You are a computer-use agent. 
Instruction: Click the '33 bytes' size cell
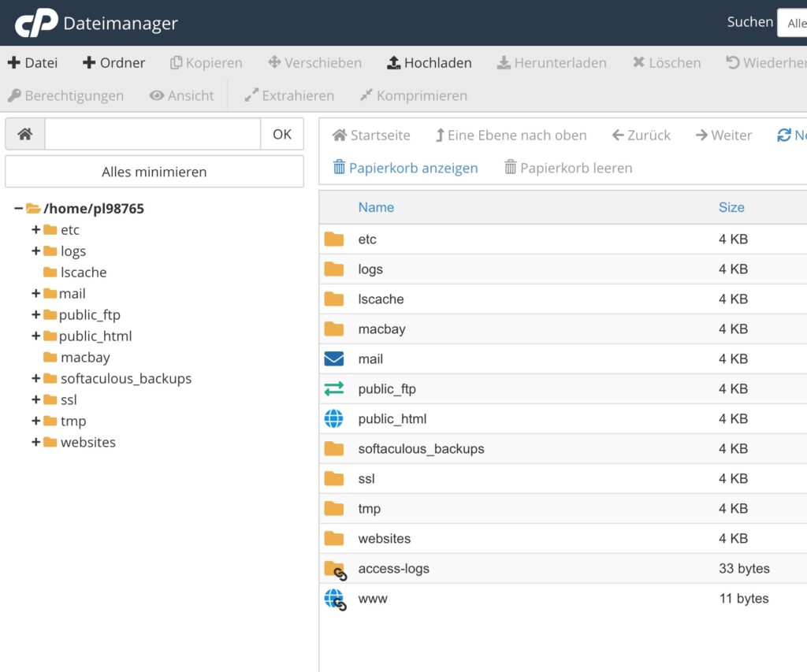click(x=744, y=569)
